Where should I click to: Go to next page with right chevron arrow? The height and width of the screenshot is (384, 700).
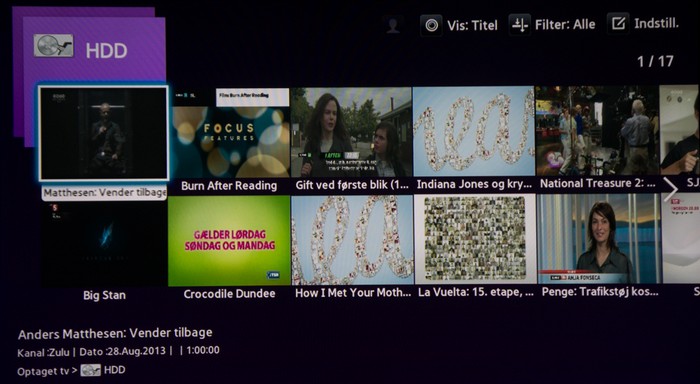670,189
